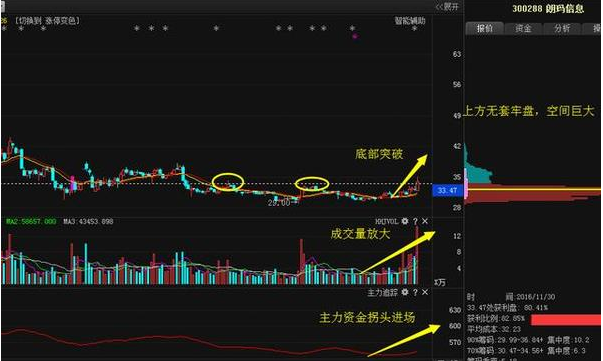Click the yellow average-cost line in chip distribution
Screen dimensions: 603x361
pyautogui.click(x=534, y=189)
